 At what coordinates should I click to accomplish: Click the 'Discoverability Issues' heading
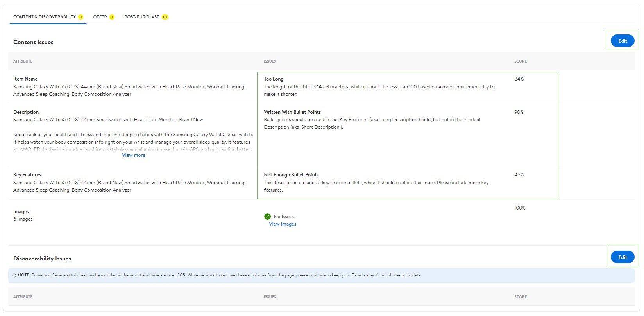coord(42,259)
